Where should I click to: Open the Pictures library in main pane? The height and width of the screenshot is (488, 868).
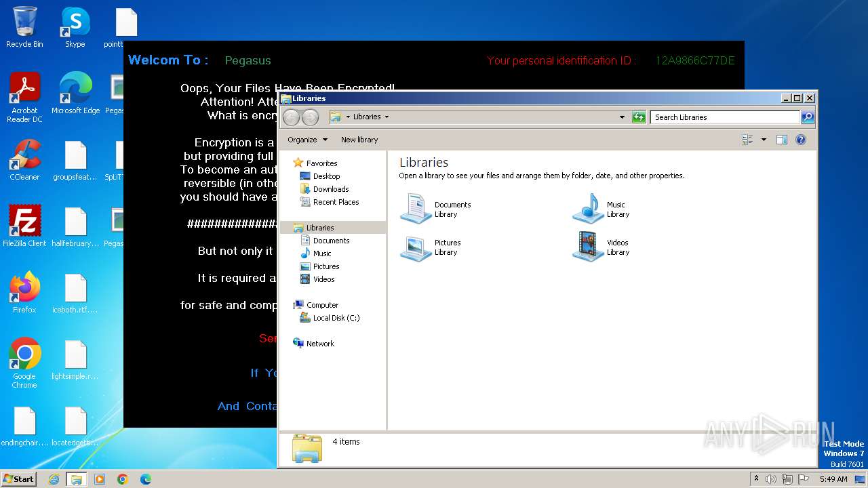pos(431,247)
